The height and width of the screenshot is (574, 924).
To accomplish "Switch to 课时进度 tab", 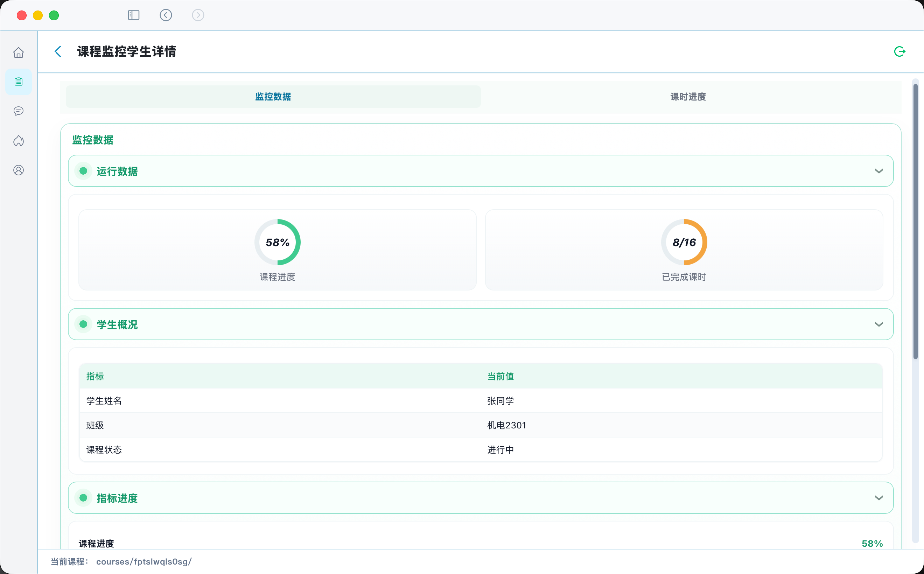I will (x=688, y=97).
